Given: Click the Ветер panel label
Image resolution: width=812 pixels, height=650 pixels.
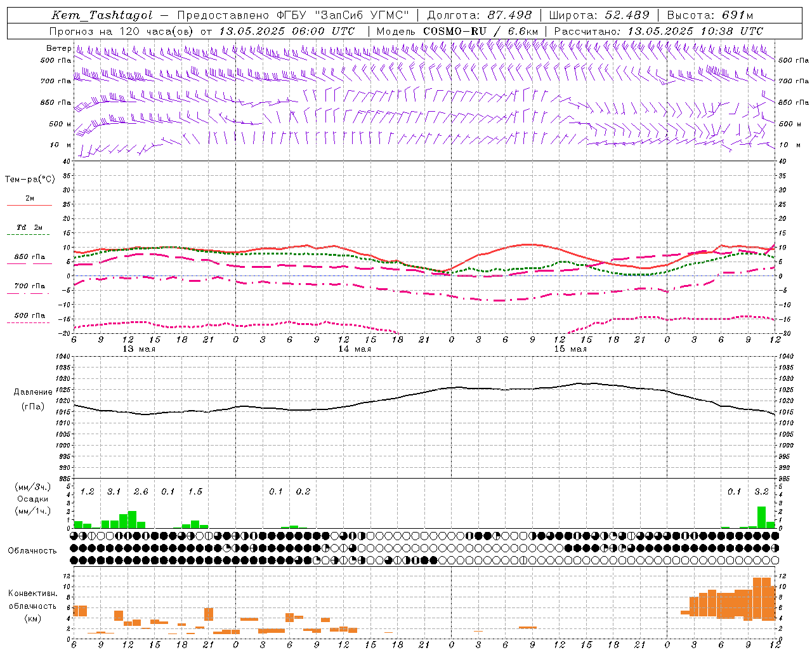Looking at the screenshot, I should [x=58, y=48].
